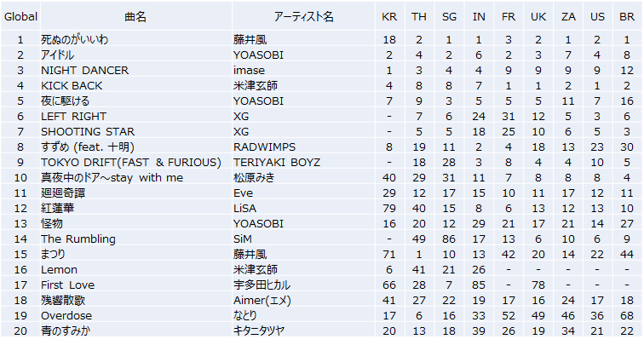The height and width of the screenshot is (345, 644).
Task: Click the アーティスト名 column header
Action: pyautogui.click(x=303, y=17)
